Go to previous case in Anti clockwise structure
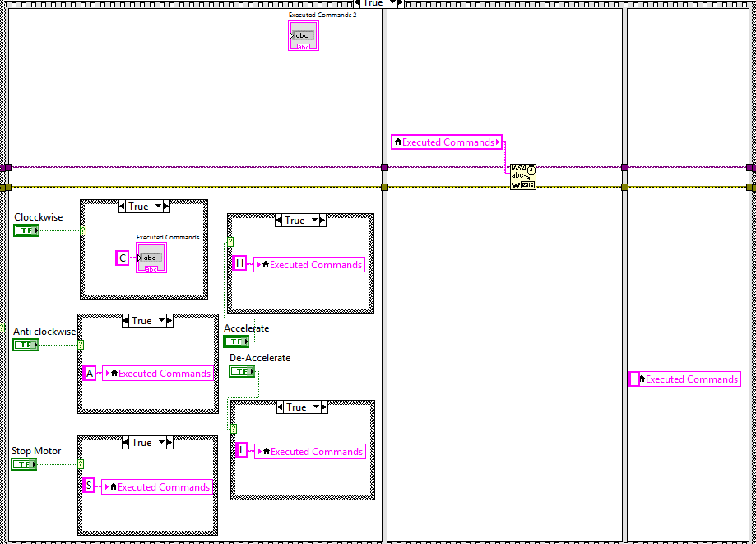 pos(125,321)
